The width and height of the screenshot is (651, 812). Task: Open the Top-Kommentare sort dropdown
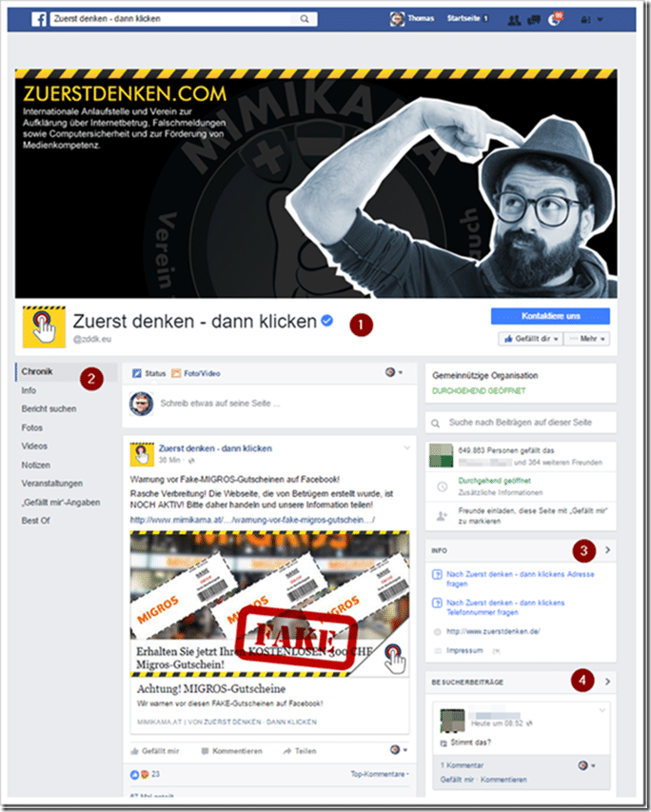pyautogui.click(x=380, y=774)
